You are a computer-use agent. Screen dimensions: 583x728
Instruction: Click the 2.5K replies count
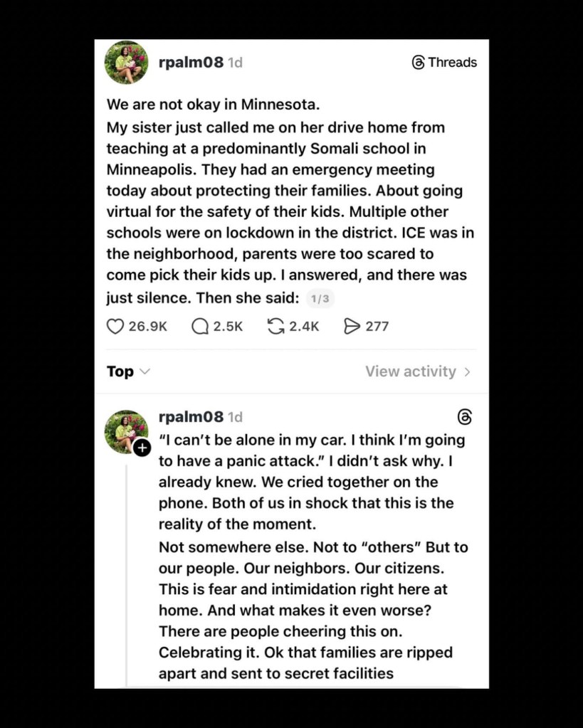(228, 327)
